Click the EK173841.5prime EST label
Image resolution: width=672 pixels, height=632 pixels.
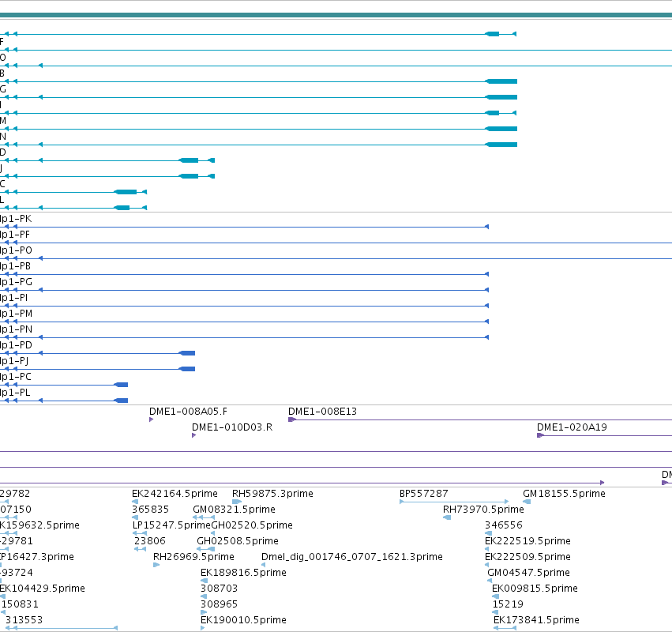pos(536,620)
